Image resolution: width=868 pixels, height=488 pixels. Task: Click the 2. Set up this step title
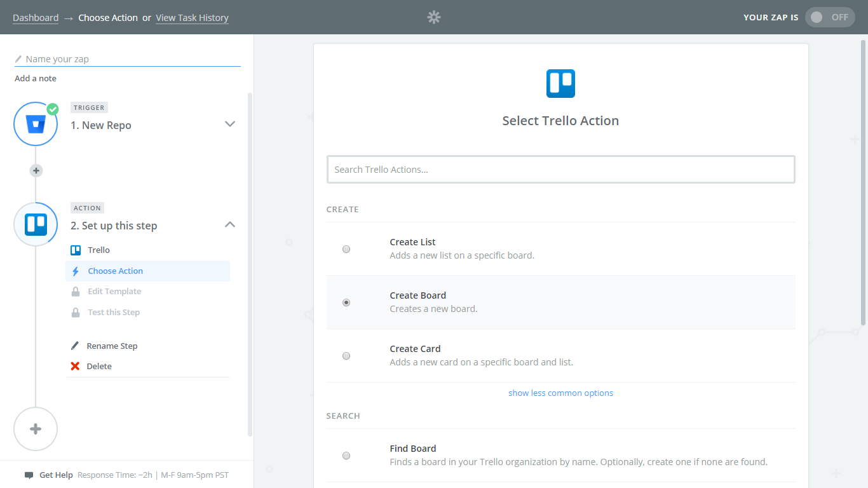click(x=114, y=226)
